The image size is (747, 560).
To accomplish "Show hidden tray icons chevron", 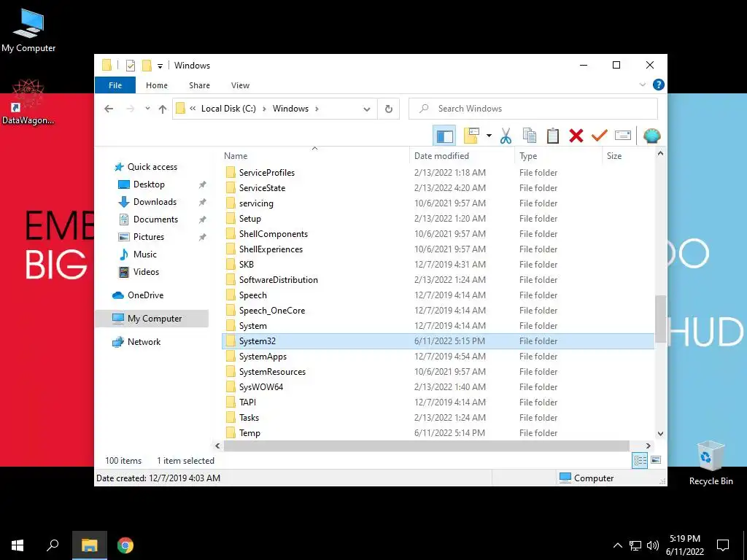I will click(x=617, y=545).
